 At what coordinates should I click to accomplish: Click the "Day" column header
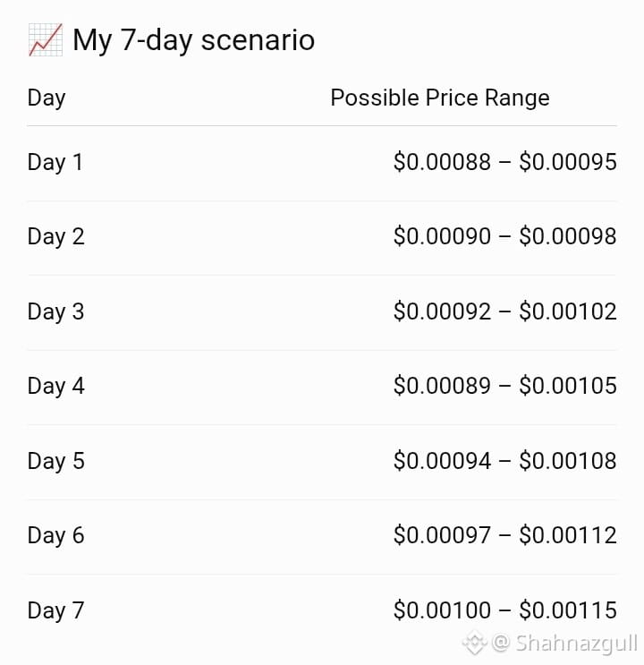click(47, 98)
